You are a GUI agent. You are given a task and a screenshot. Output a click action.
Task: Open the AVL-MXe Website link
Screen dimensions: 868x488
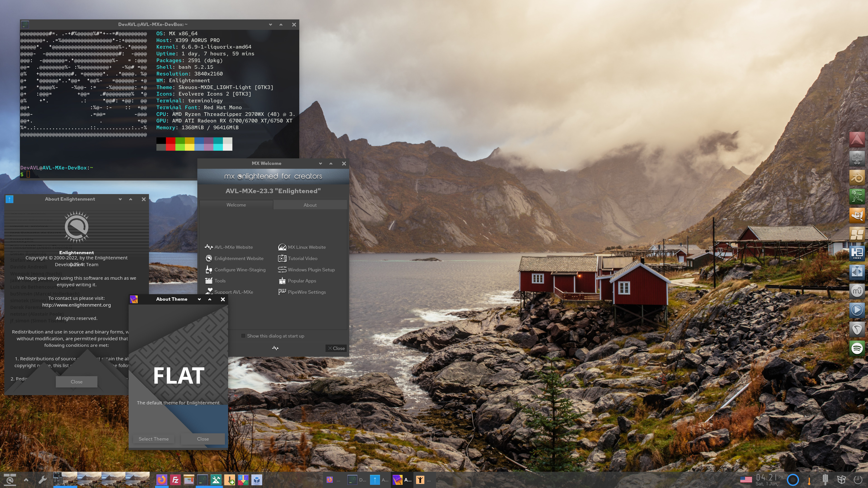click(x=229, y=247)
